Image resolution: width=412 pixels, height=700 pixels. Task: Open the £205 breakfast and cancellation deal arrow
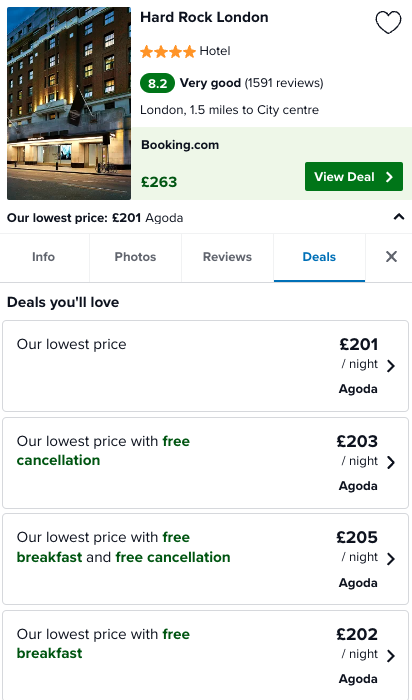click(x=391, y=559)
